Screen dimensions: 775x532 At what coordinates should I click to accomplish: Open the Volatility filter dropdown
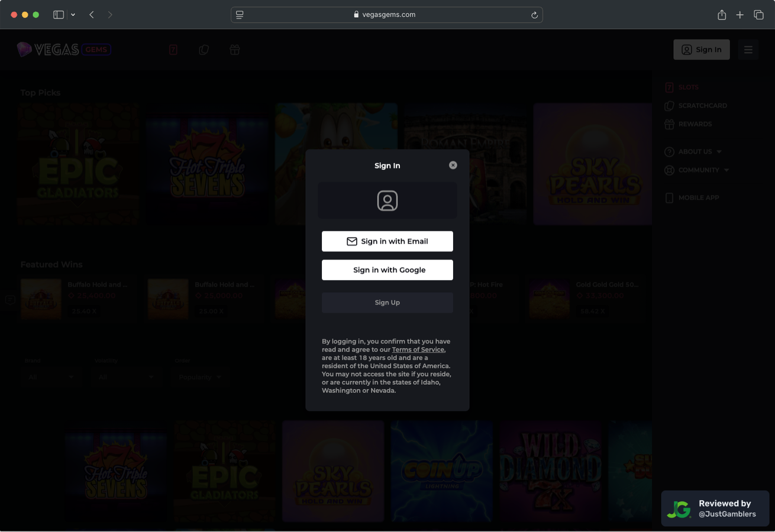[125, 377]
